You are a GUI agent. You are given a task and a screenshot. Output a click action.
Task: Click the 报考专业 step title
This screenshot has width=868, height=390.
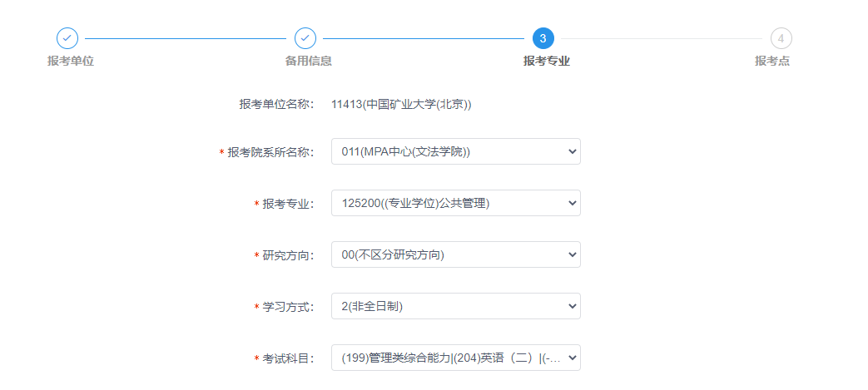(x=547, y=61)
